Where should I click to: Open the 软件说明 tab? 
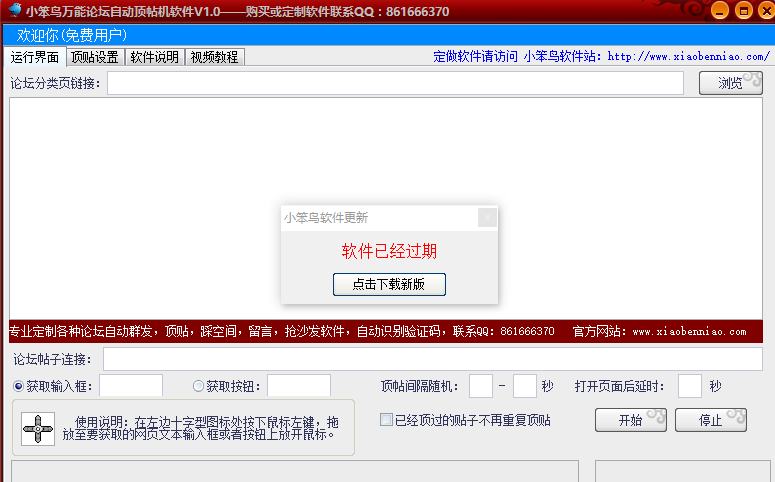155,57
